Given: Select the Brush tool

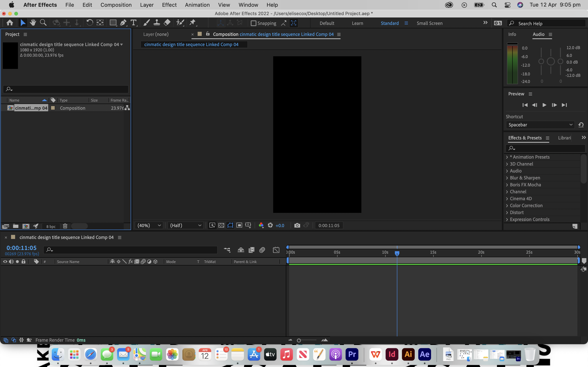Looking at the screenshot, I should [x=146, y=23].
